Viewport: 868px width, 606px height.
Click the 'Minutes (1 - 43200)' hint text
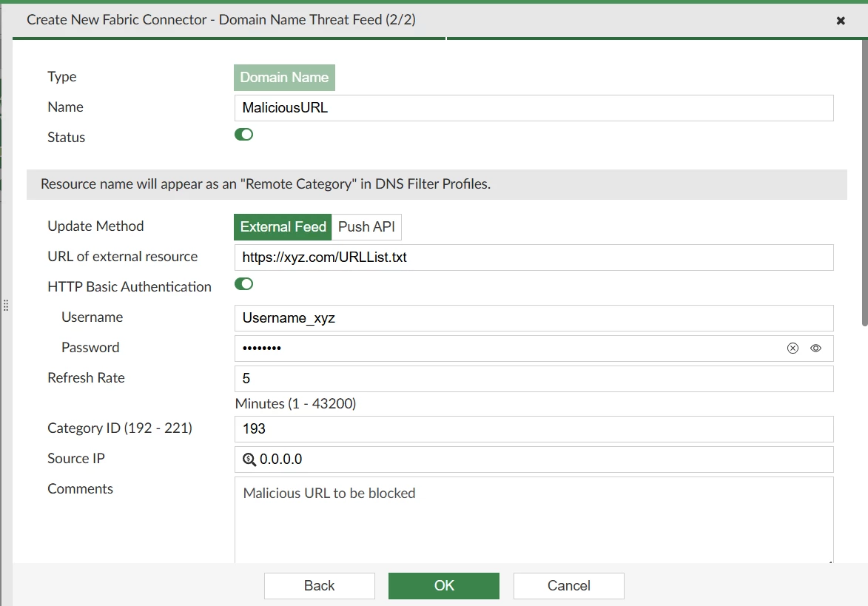(x=295, y=403)
